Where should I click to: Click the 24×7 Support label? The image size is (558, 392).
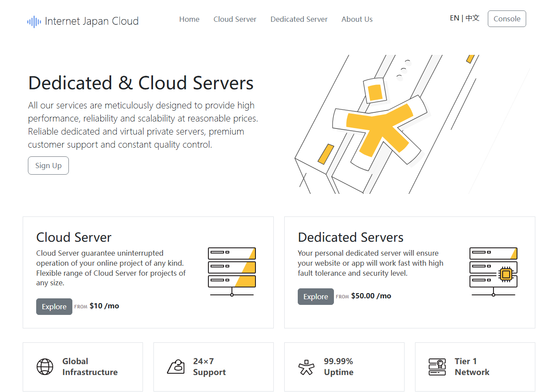click(x=209, y=367)
